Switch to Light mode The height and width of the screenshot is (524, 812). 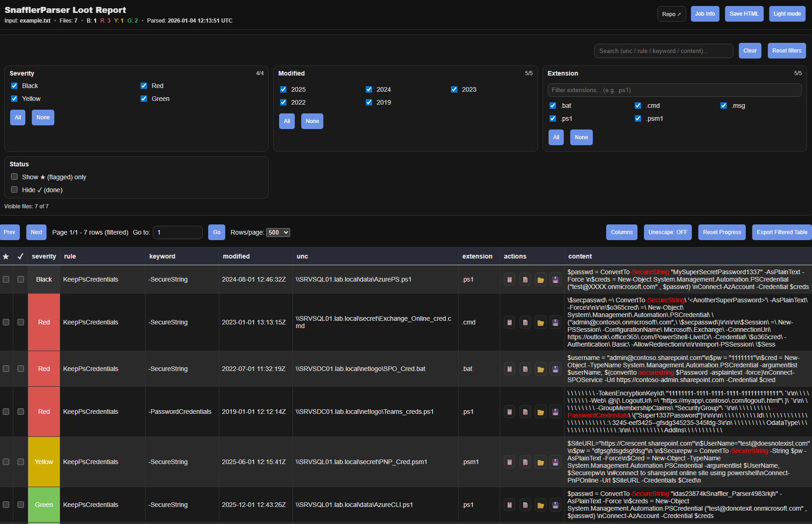point(787,14)
